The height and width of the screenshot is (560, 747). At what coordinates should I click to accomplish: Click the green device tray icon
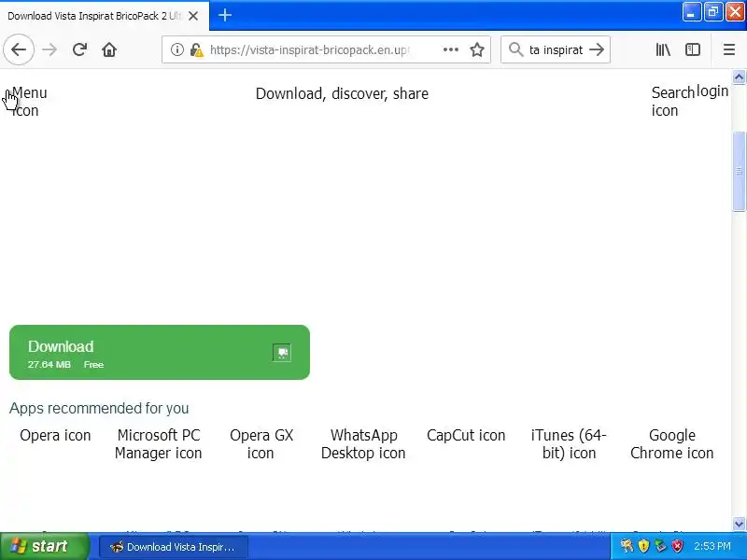pos(660,546)
